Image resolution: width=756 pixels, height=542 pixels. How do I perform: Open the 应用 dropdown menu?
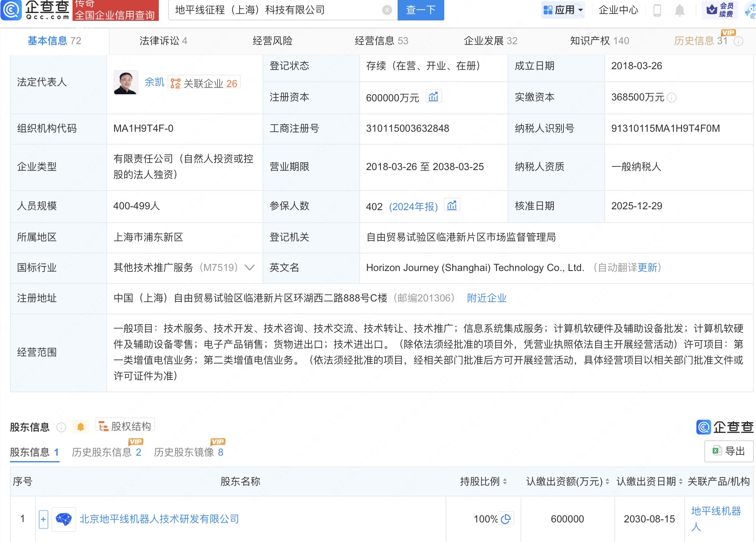(563, 10)
